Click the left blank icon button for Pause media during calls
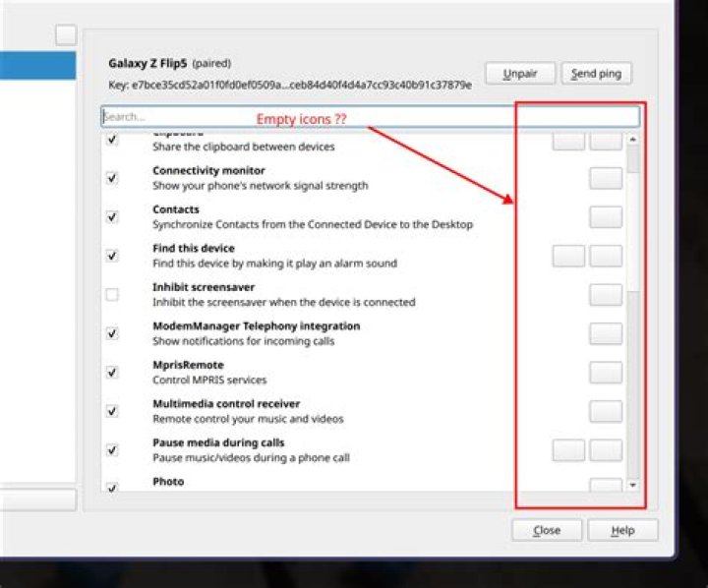Viewport: 708px width, 588px height. click(x=569, y=450)
